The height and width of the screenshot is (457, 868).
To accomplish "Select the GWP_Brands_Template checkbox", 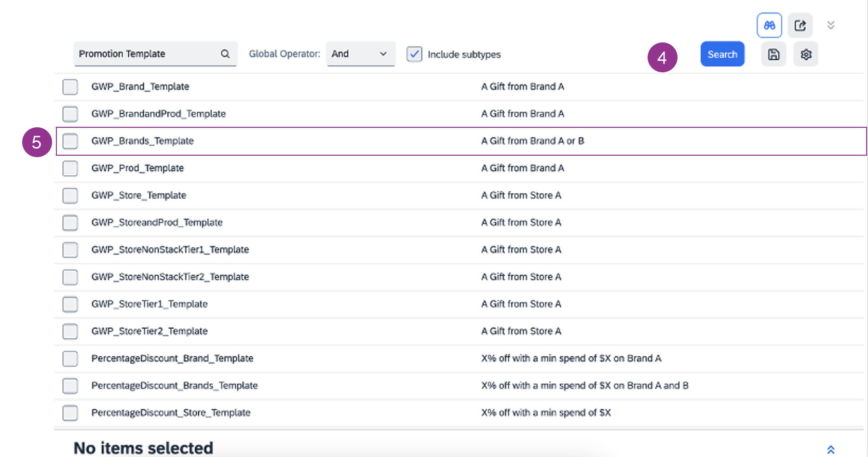I will (x=70, y=141).
